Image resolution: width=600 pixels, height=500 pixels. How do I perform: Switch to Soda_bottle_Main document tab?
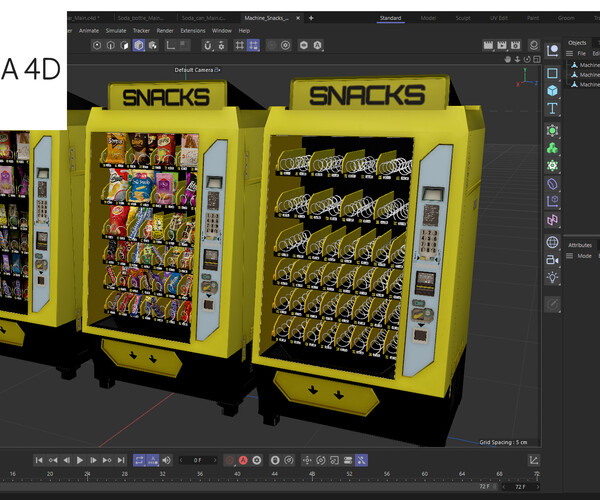point(141,18)
